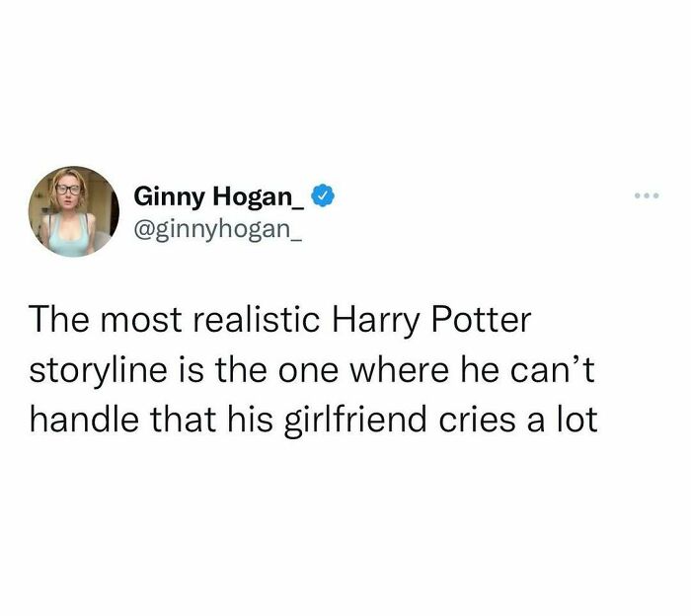Open the Ginny Hogan_ display name link
691x616 pixels.
pyautogui.click(x=218, y=197)
